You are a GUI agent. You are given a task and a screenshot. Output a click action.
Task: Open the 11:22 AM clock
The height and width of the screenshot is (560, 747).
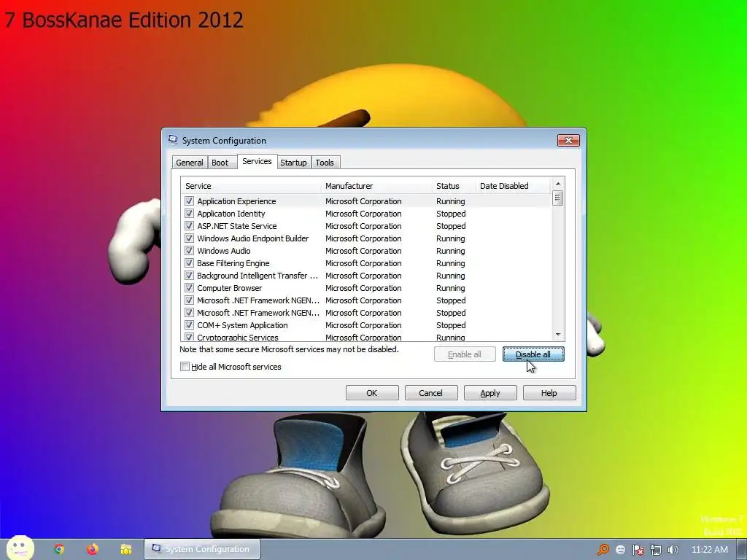[x=709, y=550]
